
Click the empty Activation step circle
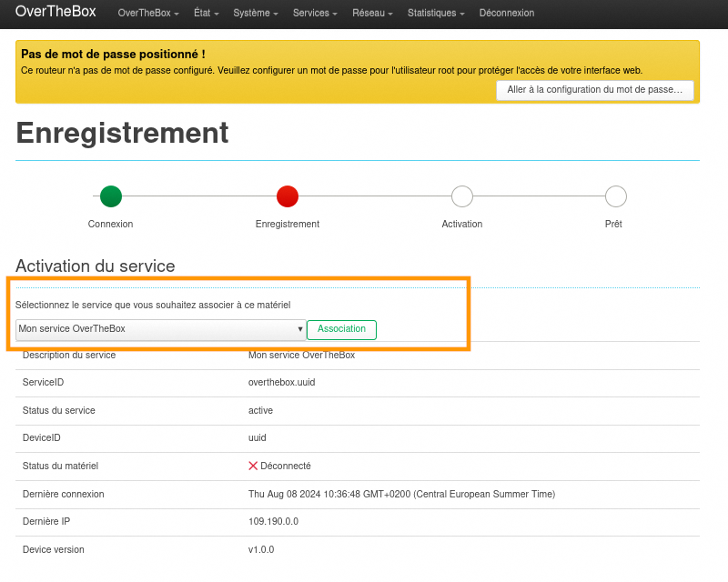[462, 196]
